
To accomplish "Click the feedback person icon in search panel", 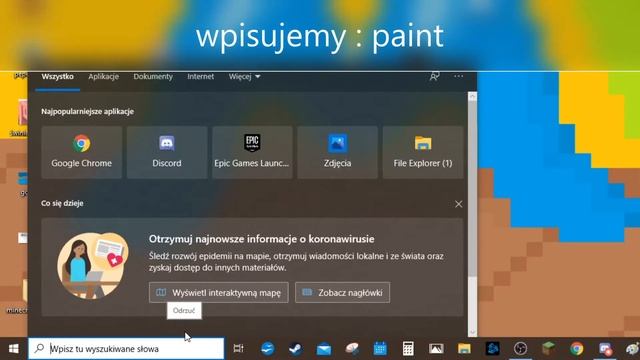I will click(x=434, y=76).
